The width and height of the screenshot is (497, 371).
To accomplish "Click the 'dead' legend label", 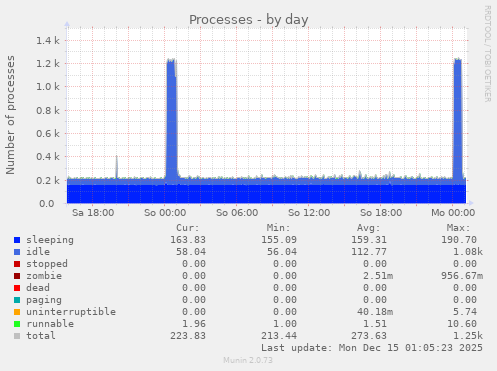I will click(x=38, y=288).
